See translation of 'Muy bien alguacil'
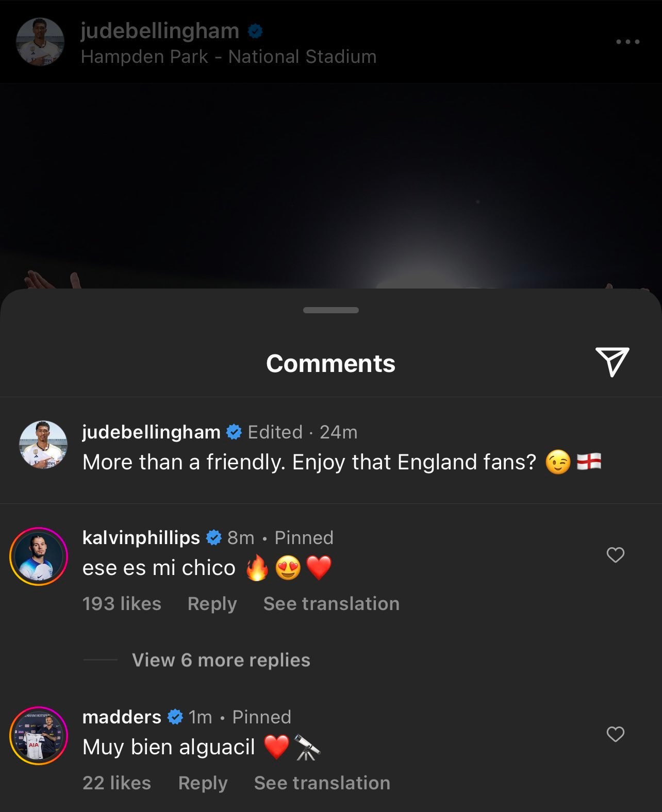The image size is (662, 812). pyautogui.click(x=322, y=783)
